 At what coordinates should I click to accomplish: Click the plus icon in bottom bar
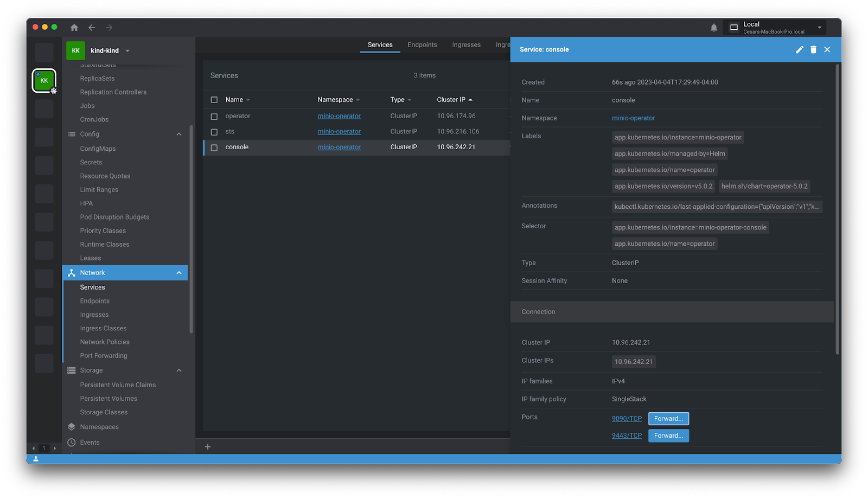[208, 447]
